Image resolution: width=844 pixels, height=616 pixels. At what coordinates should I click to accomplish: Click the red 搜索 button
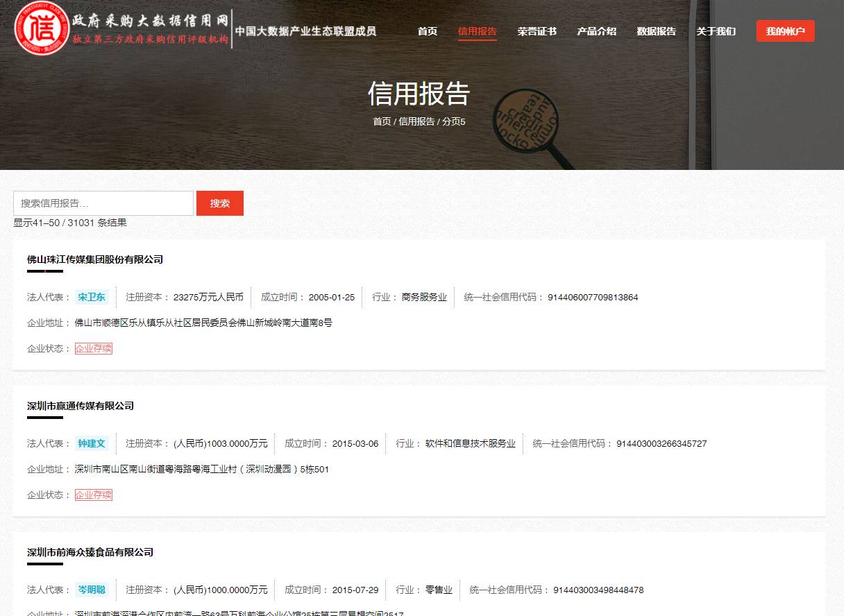pyautogui.click(x=220, y=203)
